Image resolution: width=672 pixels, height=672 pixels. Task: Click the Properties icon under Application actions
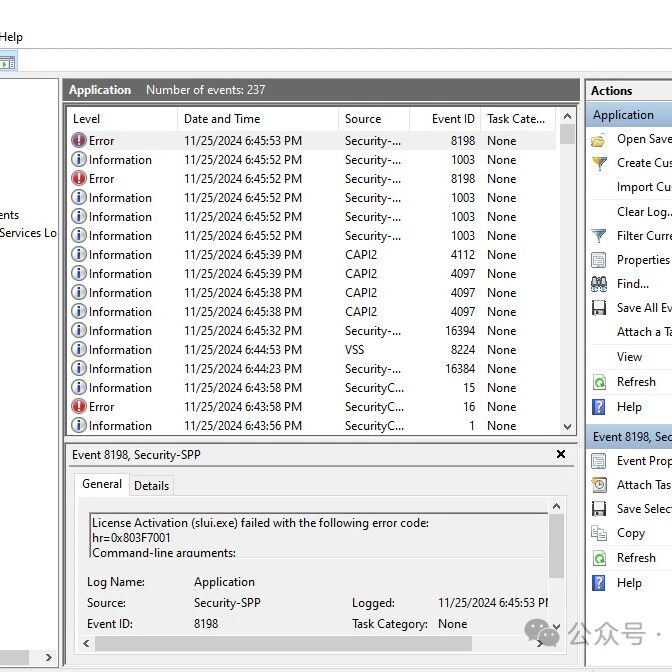(x=599, y=260)
